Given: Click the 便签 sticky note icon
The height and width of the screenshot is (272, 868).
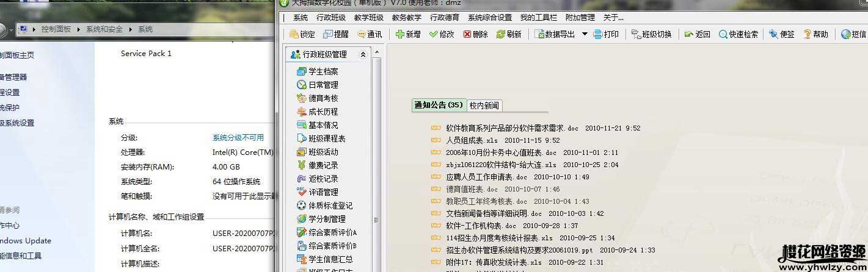Looking at the screenshot, I should [782, 34].
